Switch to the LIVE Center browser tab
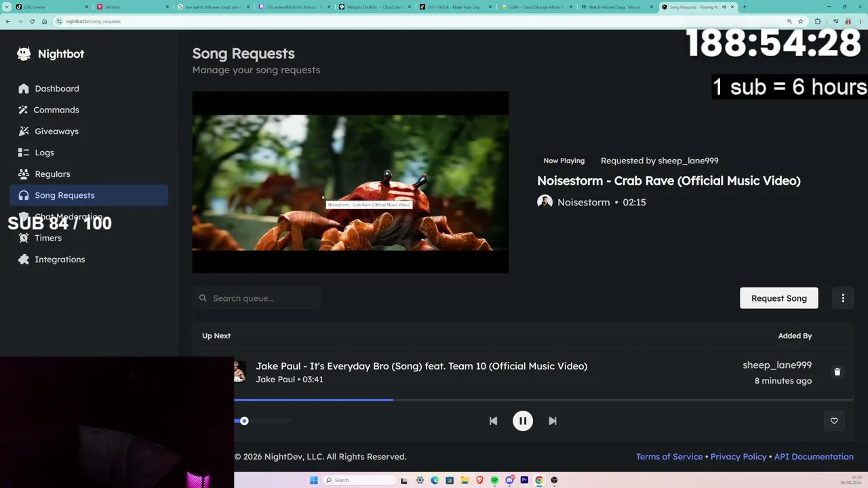 pos(52,7)
